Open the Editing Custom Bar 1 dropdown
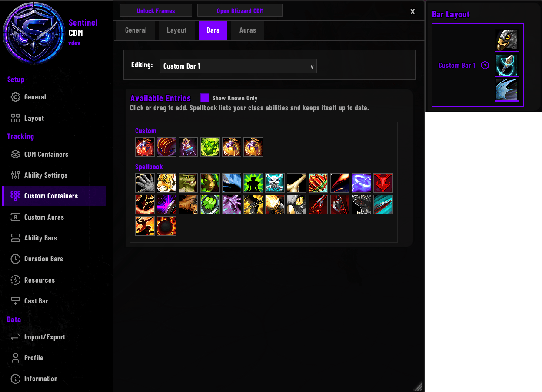542x392 pixels. (x=238, y=66)
